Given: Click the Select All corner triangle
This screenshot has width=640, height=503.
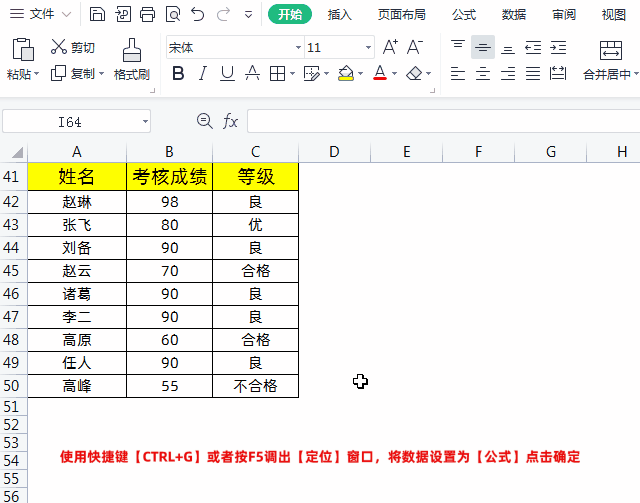Looking at the screenshot, I should 17,152.
